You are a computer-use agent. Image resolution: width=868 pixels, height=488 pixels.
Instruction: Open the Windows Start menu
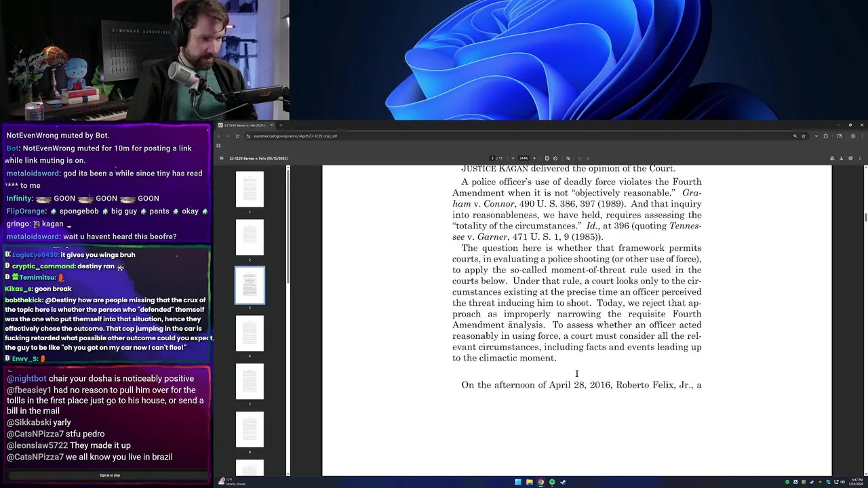(x=518, y=482)
